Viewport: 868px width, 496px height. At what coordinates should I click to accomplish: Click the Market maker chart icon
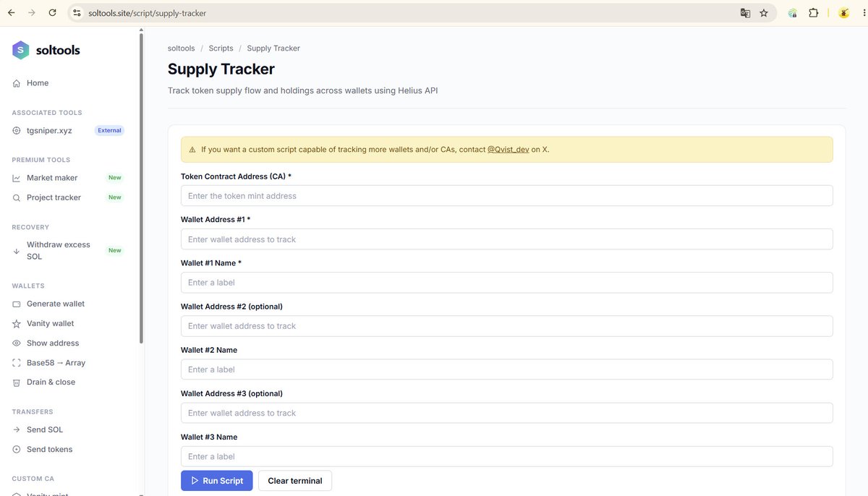click(x=17, y=178)
